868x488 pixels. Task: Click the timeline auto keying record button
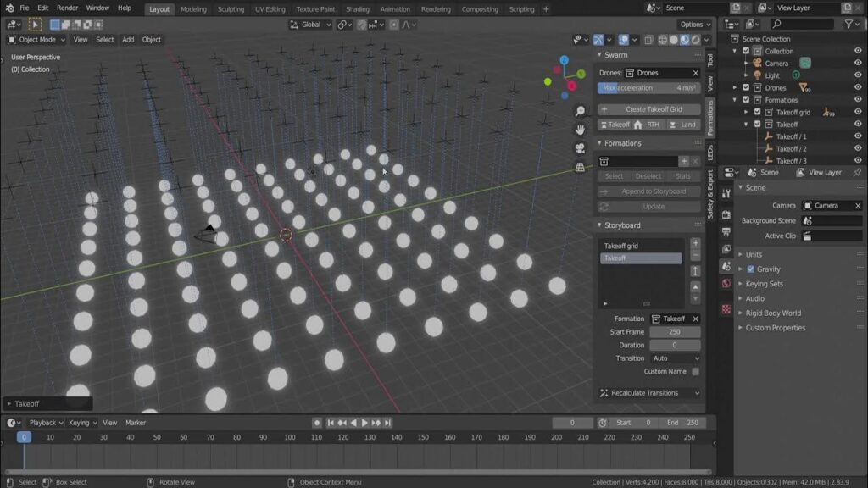tap(317, 423)
